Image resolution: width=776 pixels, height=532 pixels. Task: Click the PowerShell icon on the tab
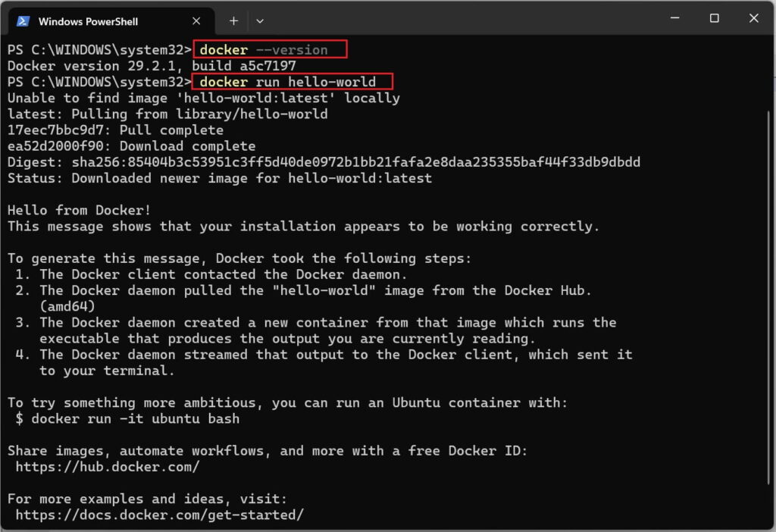coord(22,20)
